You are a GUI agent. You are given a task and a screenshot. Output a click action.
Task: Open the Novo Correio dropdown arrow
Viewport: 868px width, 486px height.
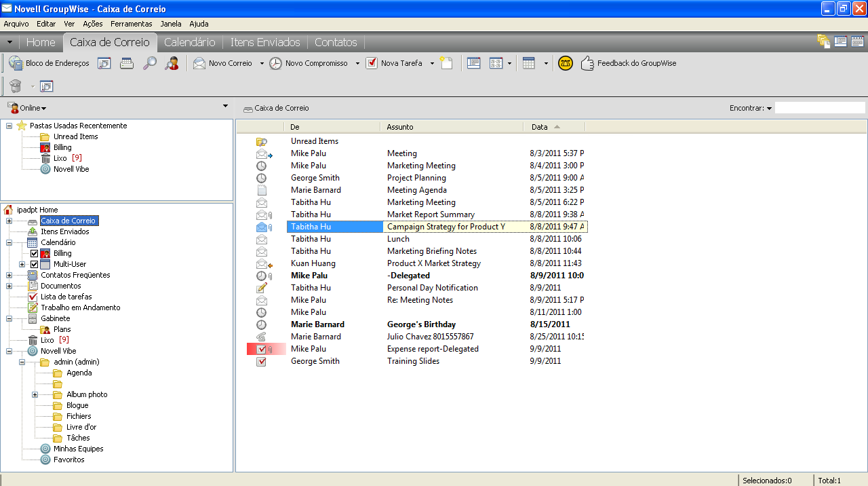(261, 63)
